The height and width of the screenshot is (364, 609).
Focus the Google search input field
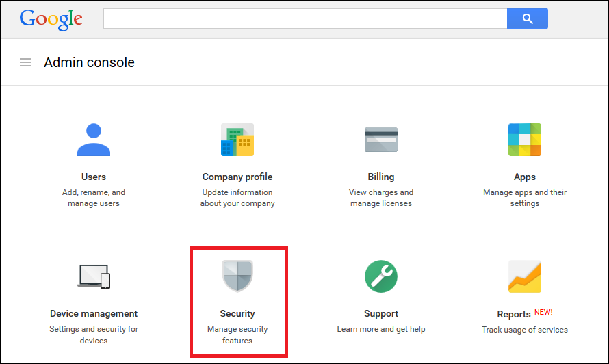[305, 18]
